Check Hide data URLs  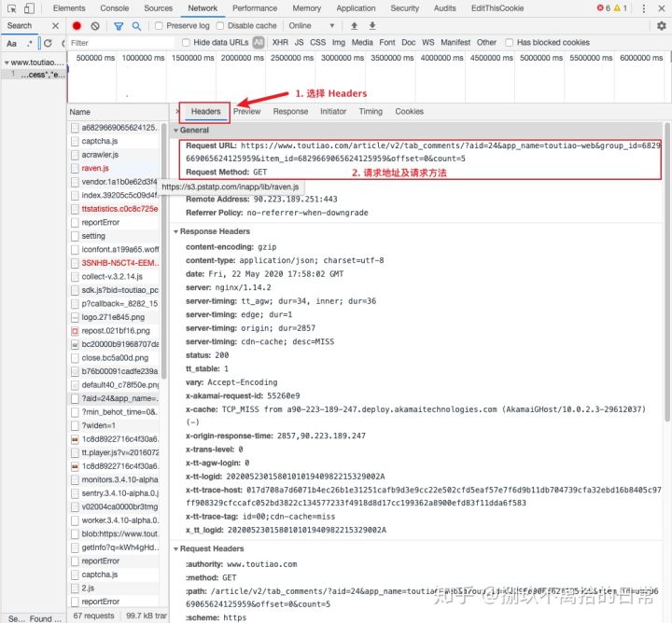[186, 42]
